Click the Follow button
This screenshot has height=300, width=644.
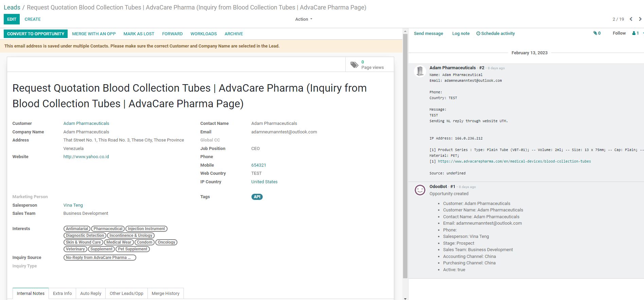point(619,33)
